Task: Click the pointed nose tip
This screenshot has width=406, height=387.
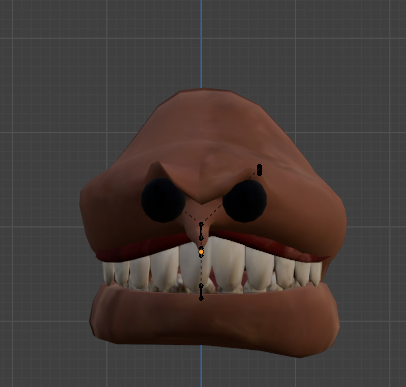Action: click(x=201, y=238)
